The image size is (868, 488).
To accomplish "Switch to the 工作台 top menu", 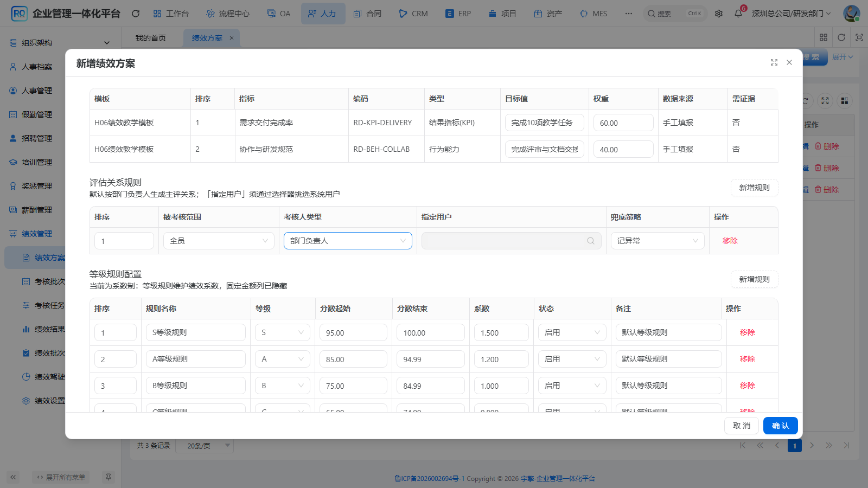I will tap(171, 14).
